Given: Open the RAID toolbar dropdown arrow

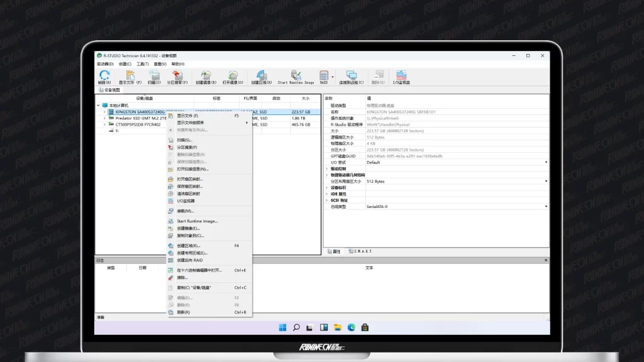Looking at the screenshot, I should click(x=333, y=76).
